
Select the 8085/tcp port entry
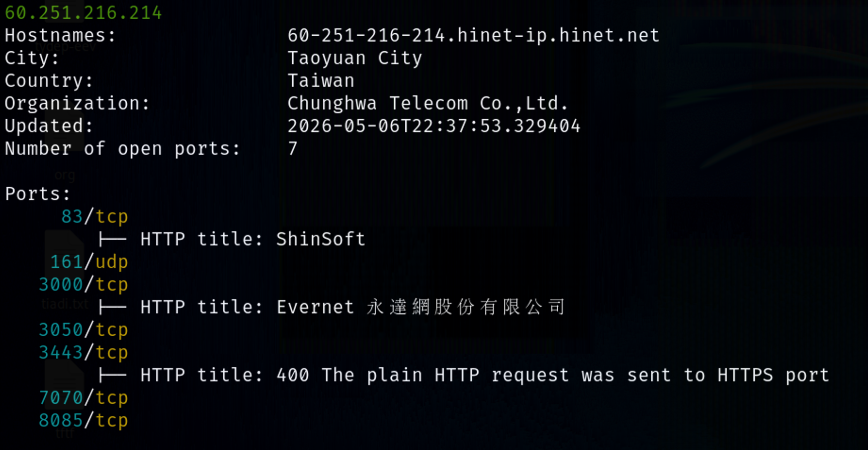click(83, 421)
